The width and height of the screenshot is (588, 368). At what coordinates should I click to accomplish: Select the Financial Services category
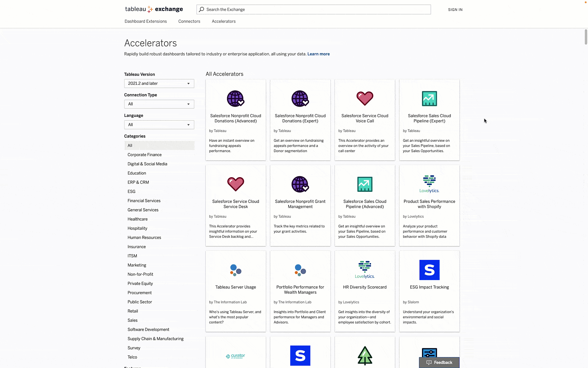click(144, 201)
